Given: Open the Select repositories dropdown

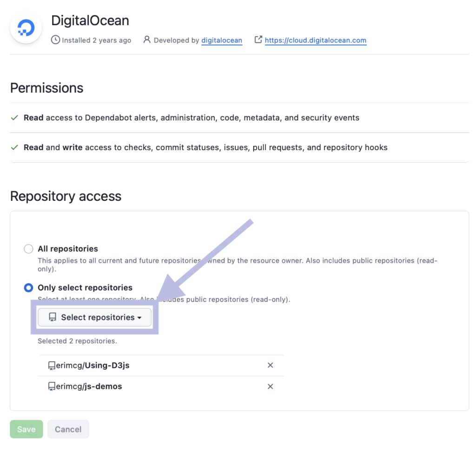Looking at the screenshot, I should (x=94, y=318).
